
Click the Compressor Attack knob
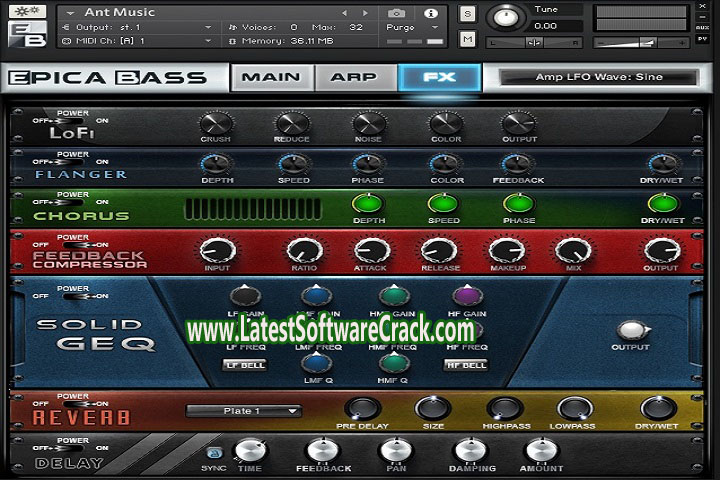point(371,251)
